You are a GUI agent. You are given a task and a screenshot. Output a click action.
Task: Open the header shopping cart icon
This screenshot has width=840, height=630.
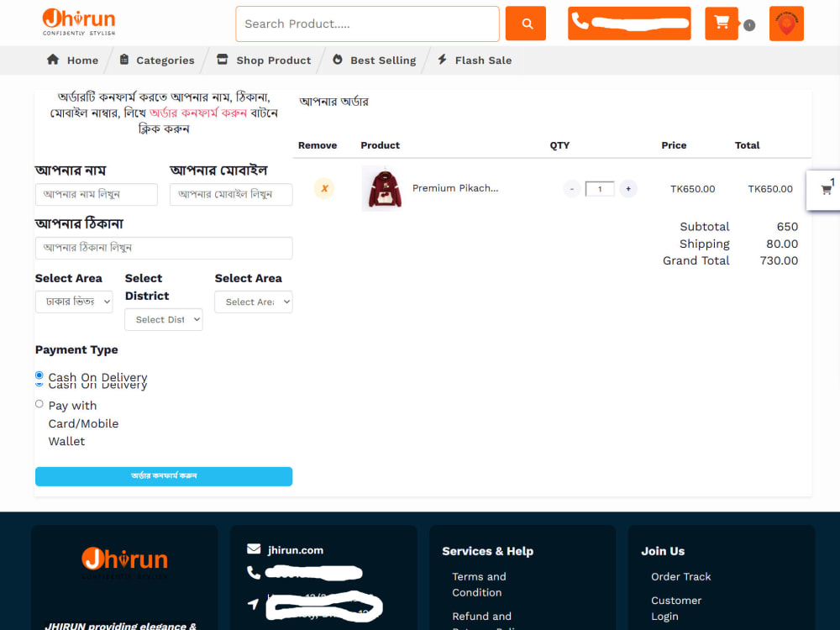722,24
